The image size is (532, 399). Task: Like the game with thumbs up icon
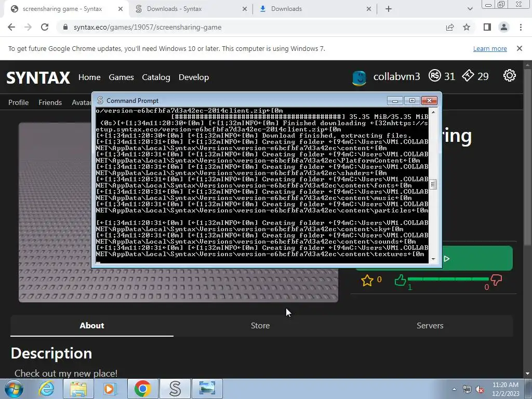[401, 280]
